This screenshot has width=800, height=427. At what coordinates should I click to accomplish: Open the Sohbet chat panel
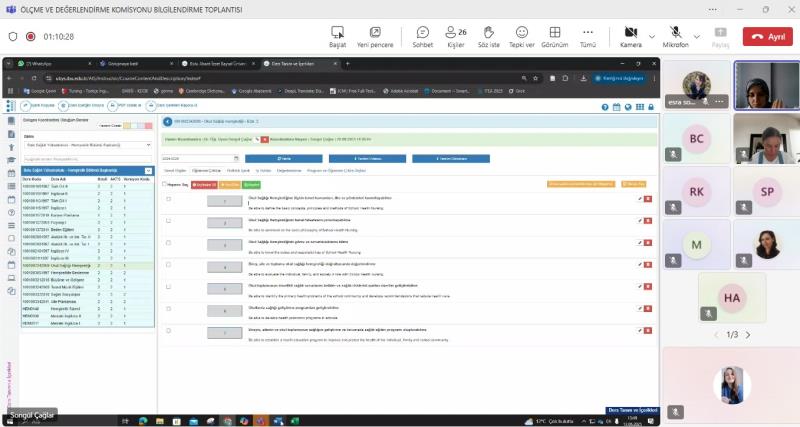click(423, 32)
